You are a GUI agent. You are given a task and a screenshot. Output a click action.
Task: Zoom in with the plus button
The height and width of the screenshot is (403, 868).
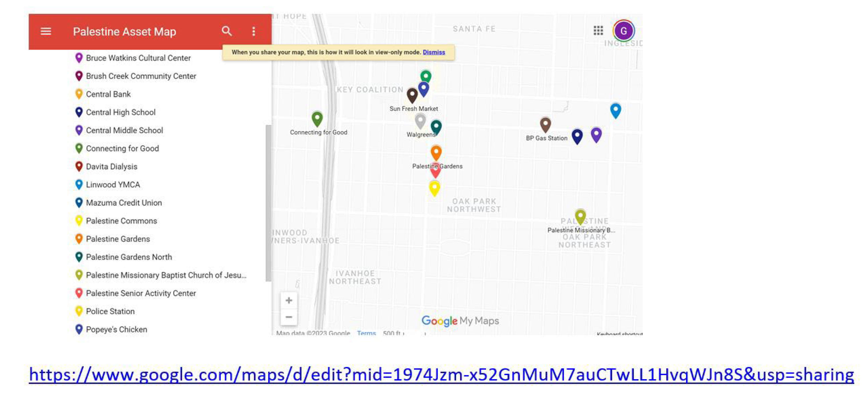click(x=289, y=300)
